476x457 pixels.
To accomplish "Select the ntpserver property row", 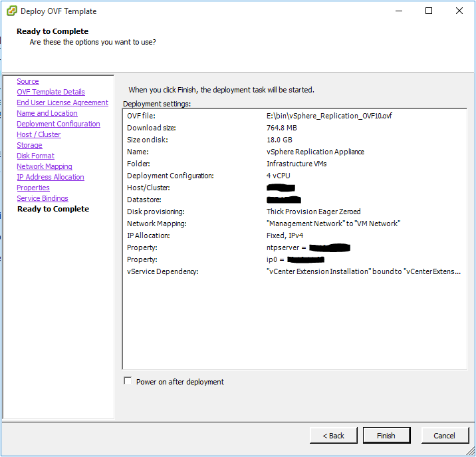I will 295,247.
